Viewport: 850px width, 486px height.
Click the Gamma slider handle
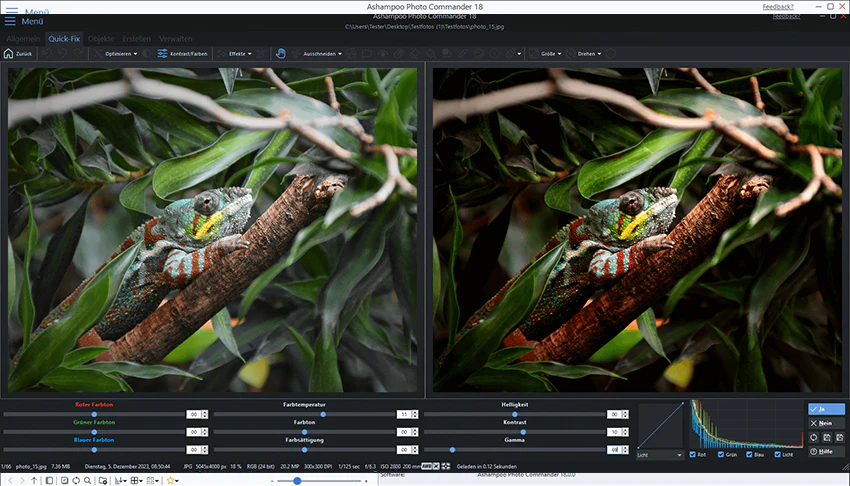(453, 450)
